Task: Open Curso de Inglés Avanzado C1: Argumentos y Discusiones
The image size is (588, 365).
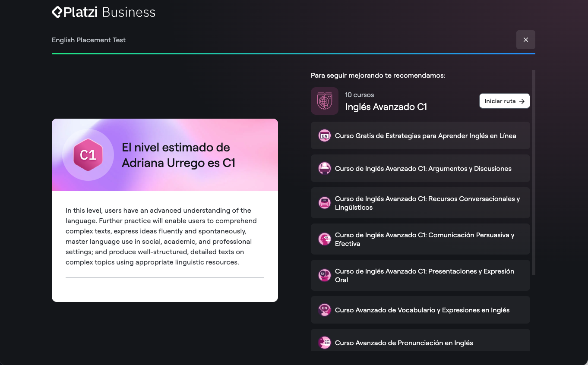Action: pyautogui.click(x=423, y=169)
